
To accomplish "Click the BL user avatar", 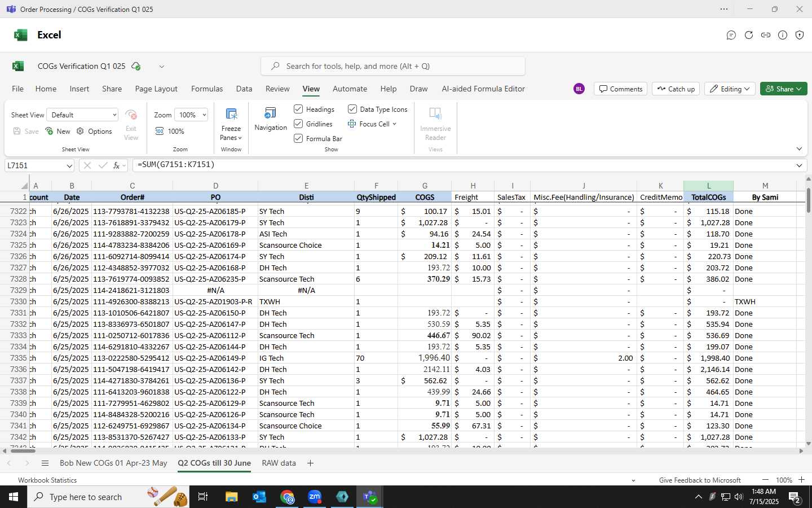I will pos(579,89).
